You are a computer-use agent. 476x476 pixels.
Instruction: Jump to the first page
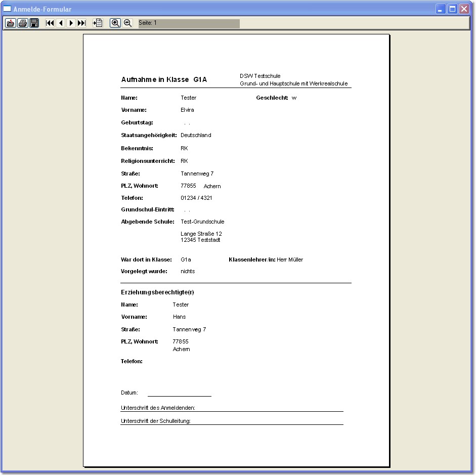[50, 23]
